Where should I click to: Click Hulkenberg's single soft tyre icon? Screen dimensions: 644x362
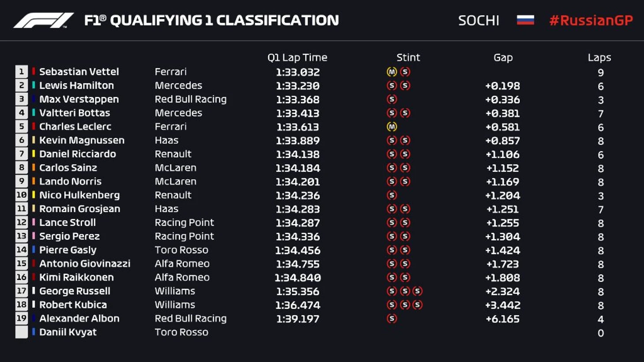tap(391, 195)
